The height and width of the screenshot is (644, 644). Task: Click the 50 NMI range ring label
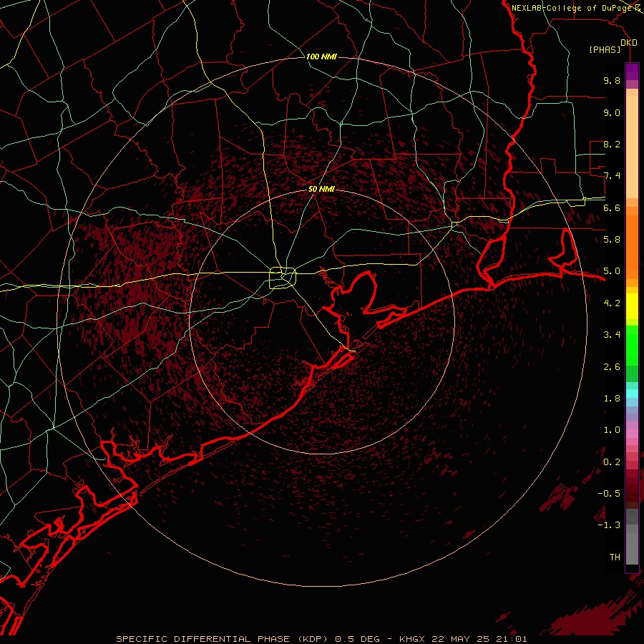pyautogui.click(x=321, y=190)
